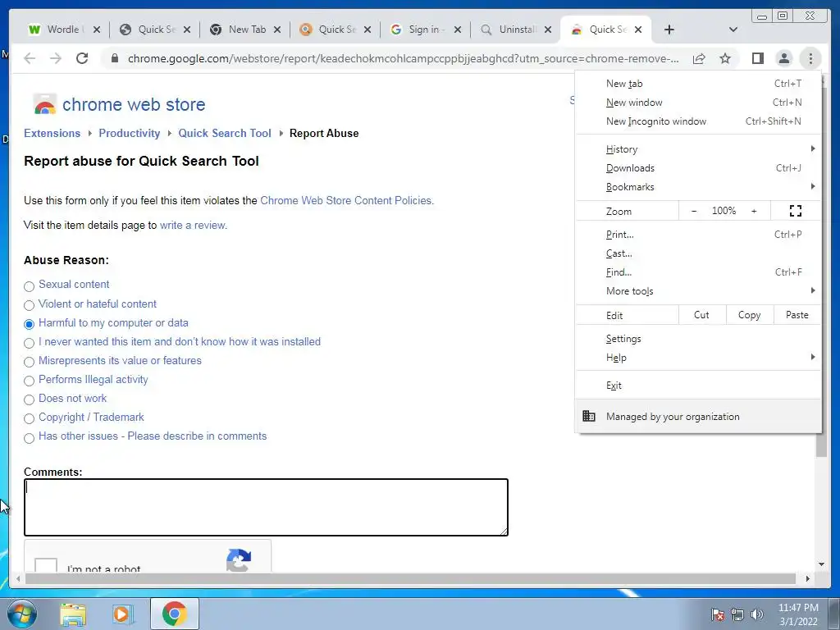Choose New tab from the menu
The width and height of the screenshot is (840, 630).
click(698, 84)
